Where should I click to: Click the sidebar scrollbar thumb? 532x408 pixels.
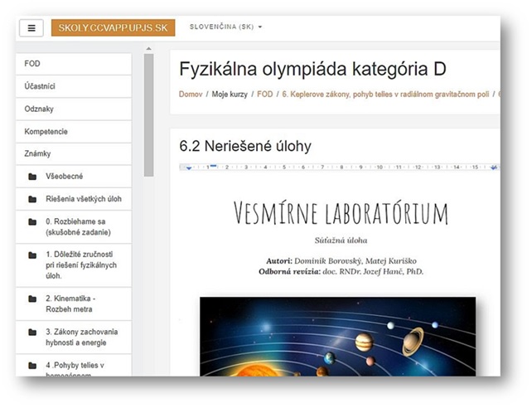click(x=148, y=115)
